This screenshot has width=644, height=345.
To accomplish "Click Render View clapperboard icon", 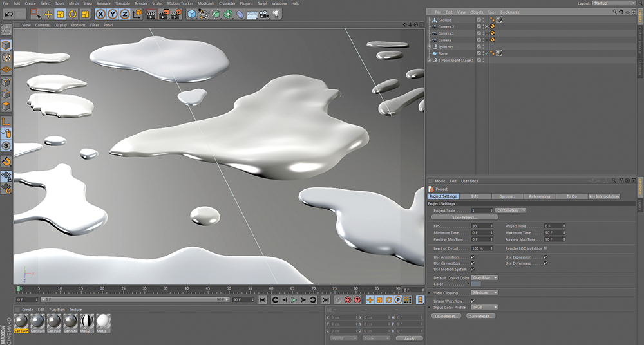I will point(152,14).
